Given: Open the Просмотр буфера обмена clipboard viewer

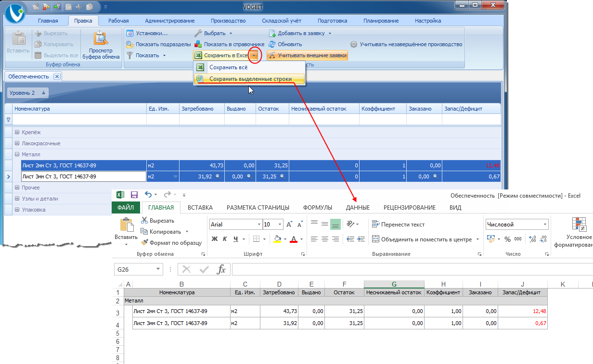Looking at the screenshot, I should pyautogui.click(x=101, y=45).
